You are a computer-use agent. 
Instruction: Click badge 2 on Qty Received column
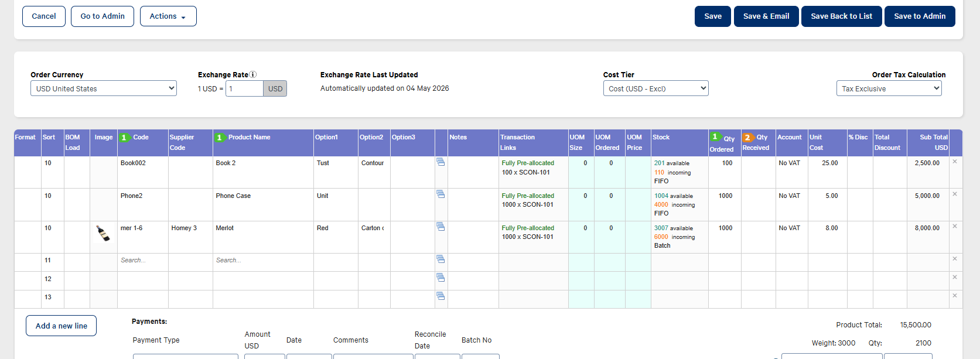tap(747, 138)
